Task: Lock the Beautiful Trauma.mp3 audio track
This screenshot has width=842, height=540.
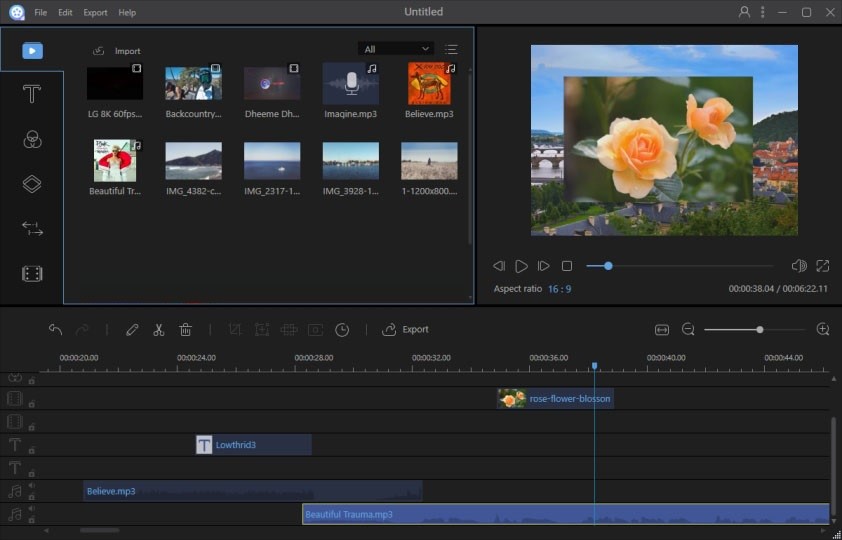Action: 32,520
